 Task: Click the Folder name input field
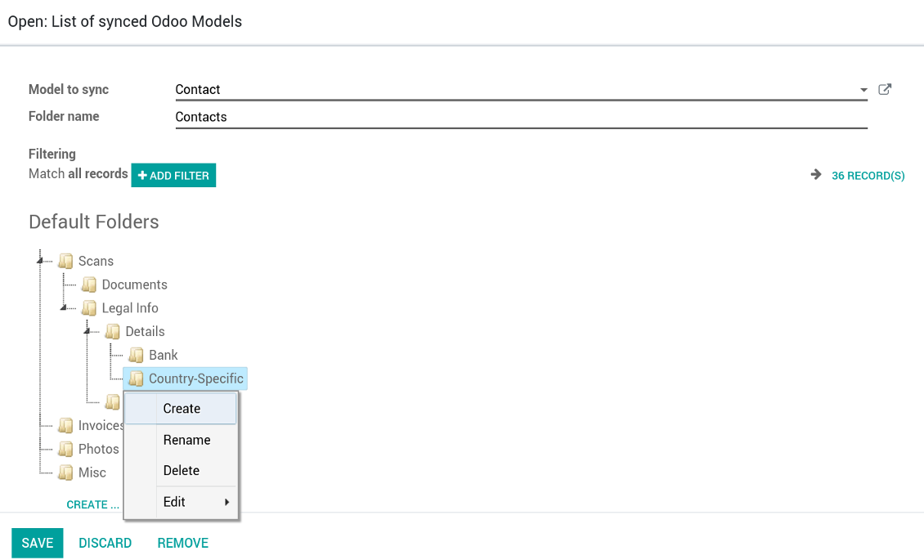[x=521, y=117]
